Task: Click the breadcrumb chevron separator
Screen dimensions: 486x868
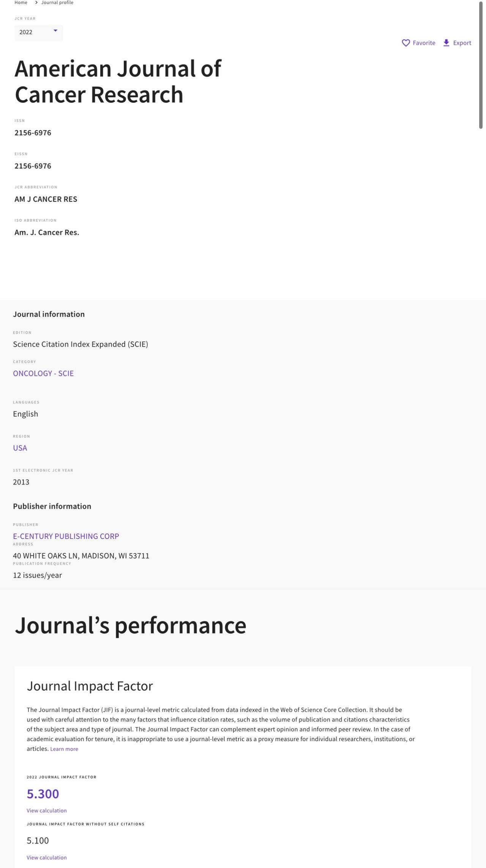Action: point(36,3)
